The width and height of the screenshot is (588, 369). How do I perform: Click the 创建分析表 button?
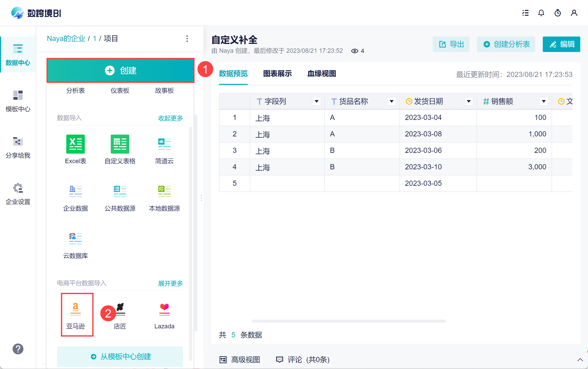click(506, 44)
